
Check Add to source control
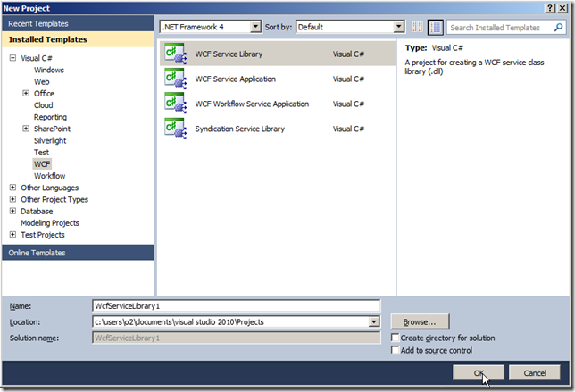[x=395, y=350]
